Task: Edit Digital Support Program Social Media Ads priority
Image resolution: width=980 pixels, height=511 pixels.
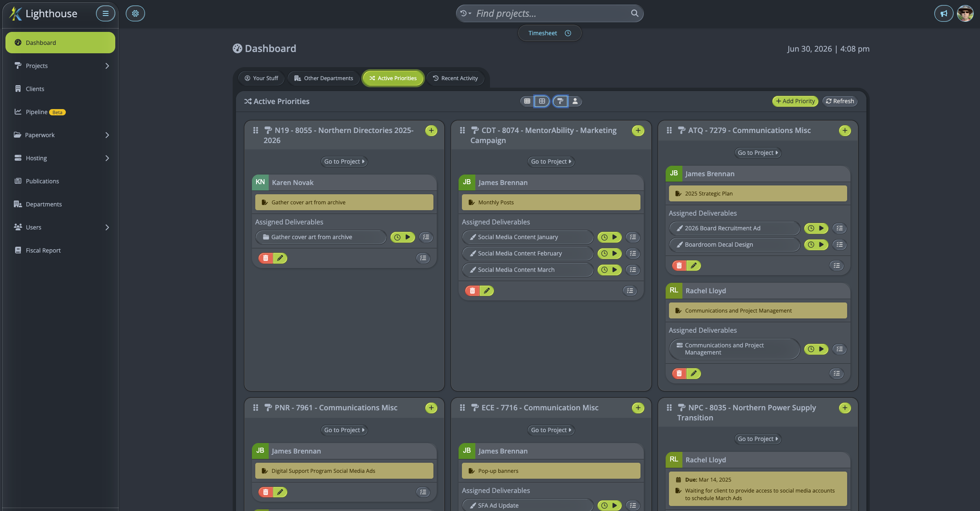Action: click(x=280, y=492)
